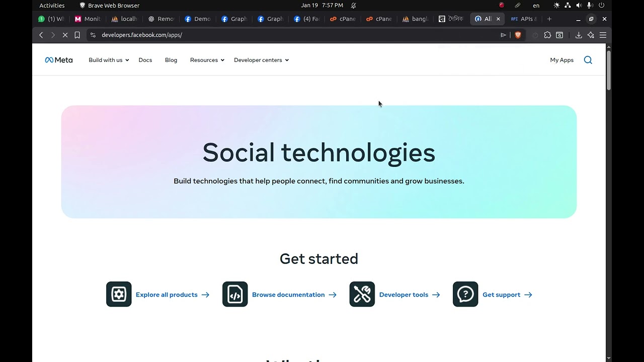Switch to the 'Demo' Facebook tab
The height and width of the screenshot is (362, 644).
click(x=198, y=19)
